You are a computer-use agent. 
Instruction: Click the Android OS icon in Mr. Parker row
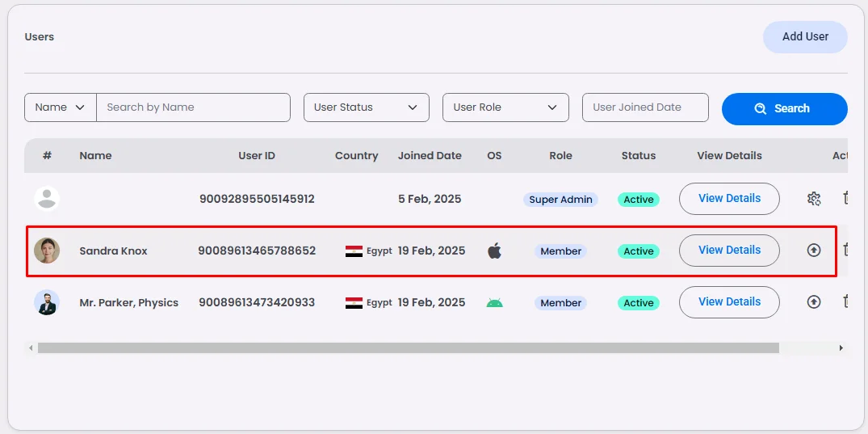coord(494,303)
